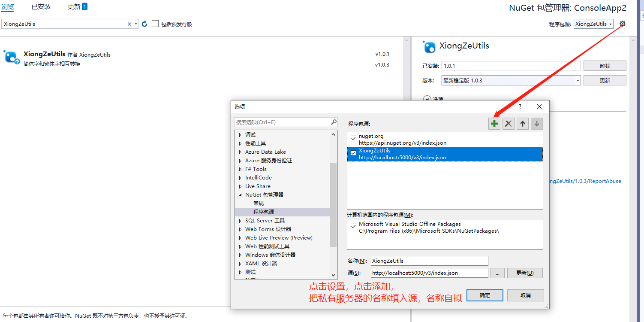The width and height of the screenshot is (644, 322).
Task: Click installed version field 1.0.1
Action: (511, 66)
